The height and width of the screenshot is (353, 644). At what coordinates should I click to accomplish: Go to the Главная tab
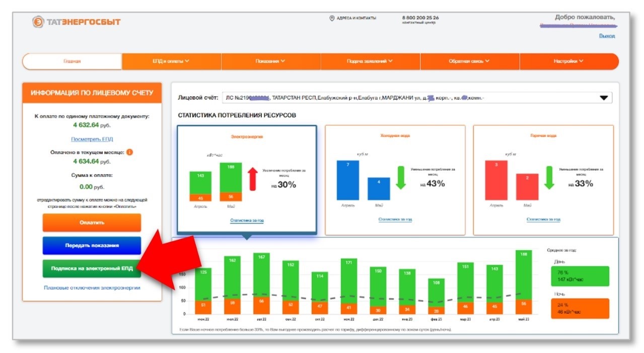click(x=72, y=61)
